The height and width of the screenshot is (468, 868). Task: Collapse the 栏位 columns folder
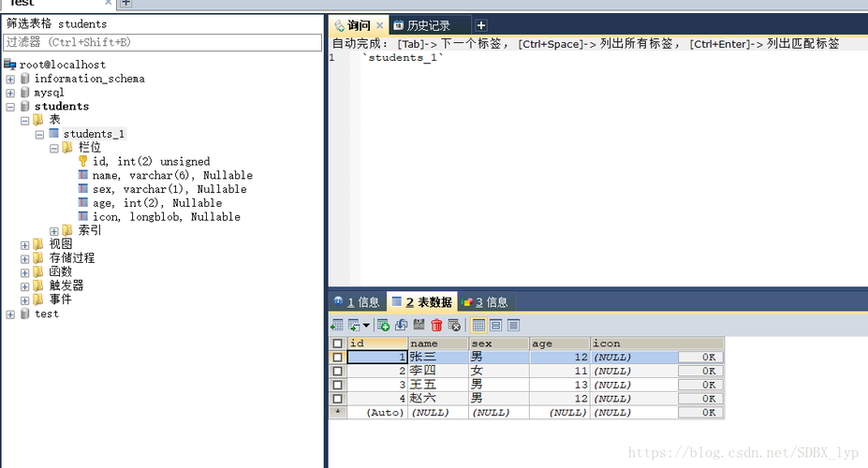point(53,148)
